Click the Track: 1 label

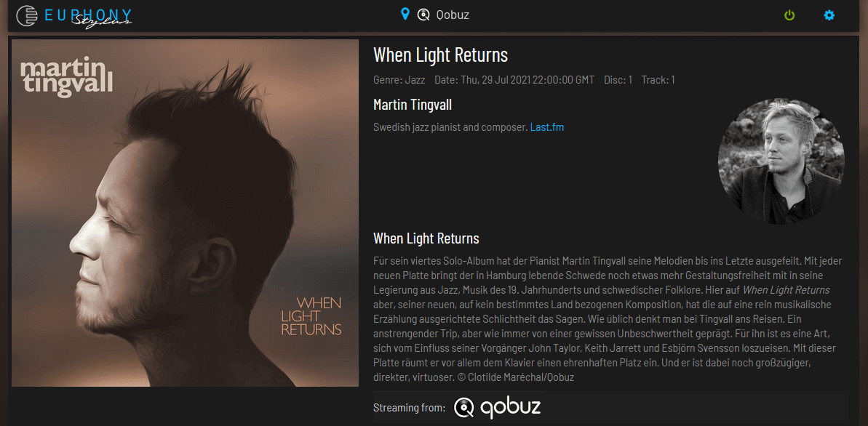658,80
